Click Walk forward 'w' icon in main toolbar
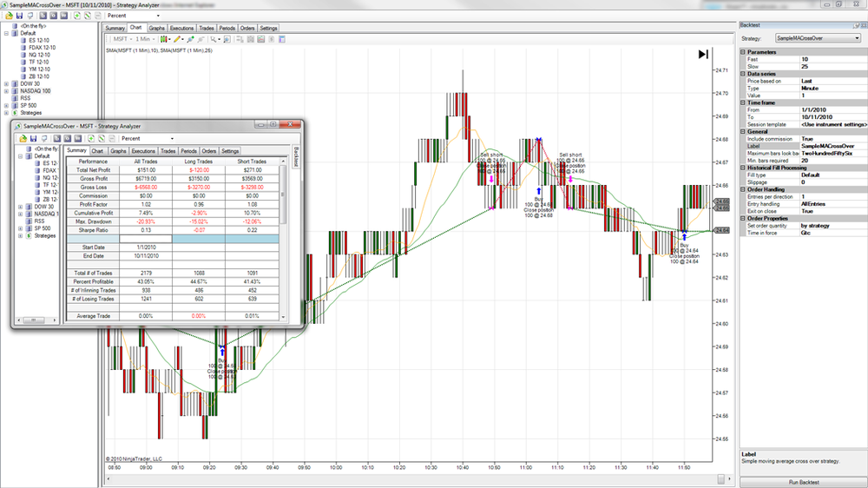The height and width of the screenshot is (488, 868). pyautogui.click(x=64, y=16)
